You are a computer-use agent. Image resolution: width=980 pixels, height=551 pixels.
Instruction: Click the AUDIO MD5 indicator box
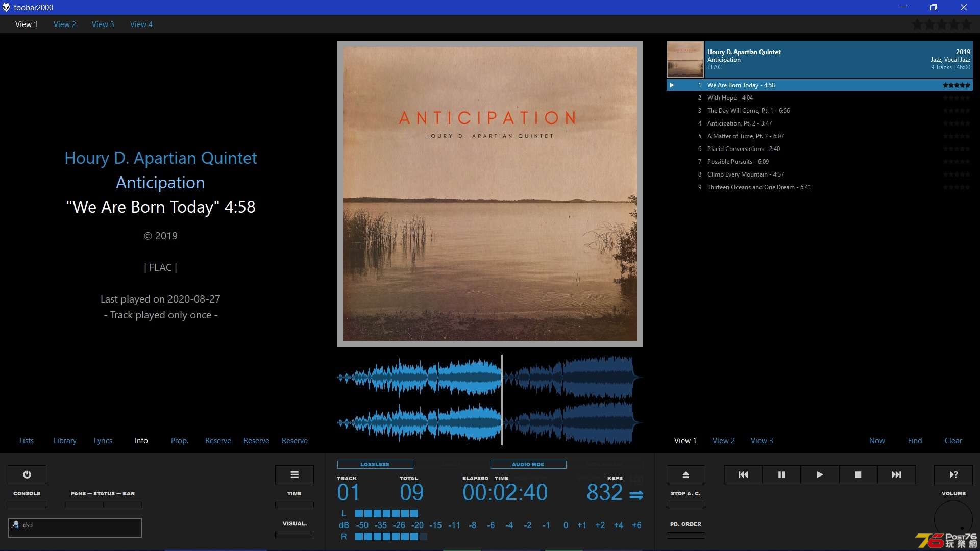[528, 465]
